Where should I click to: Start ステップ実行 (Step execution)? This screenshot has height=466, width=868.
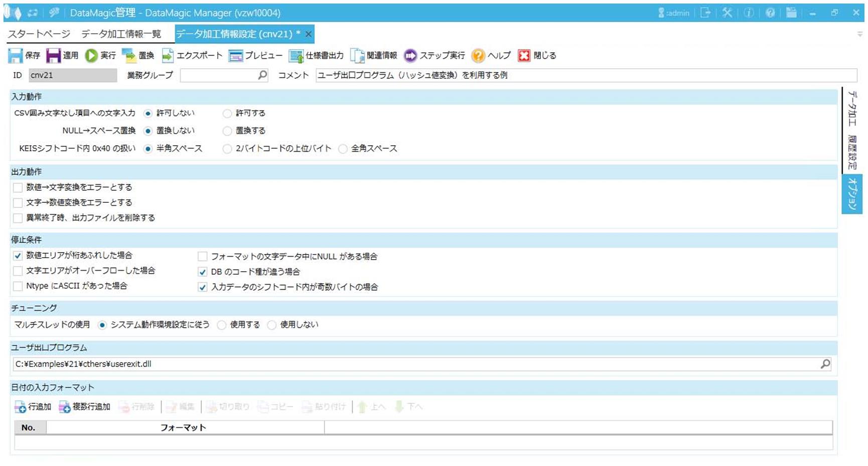pyautogui.click(x=410, y=56)
